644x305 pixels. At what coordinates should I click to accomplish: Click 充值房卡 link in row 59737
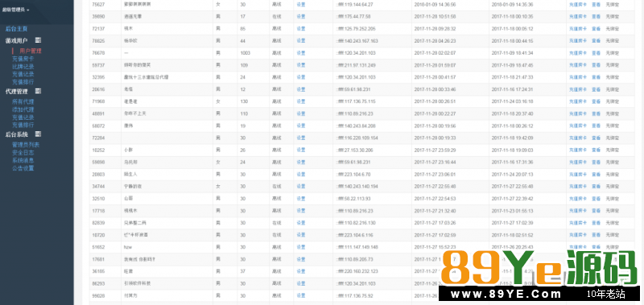[578, 65]
